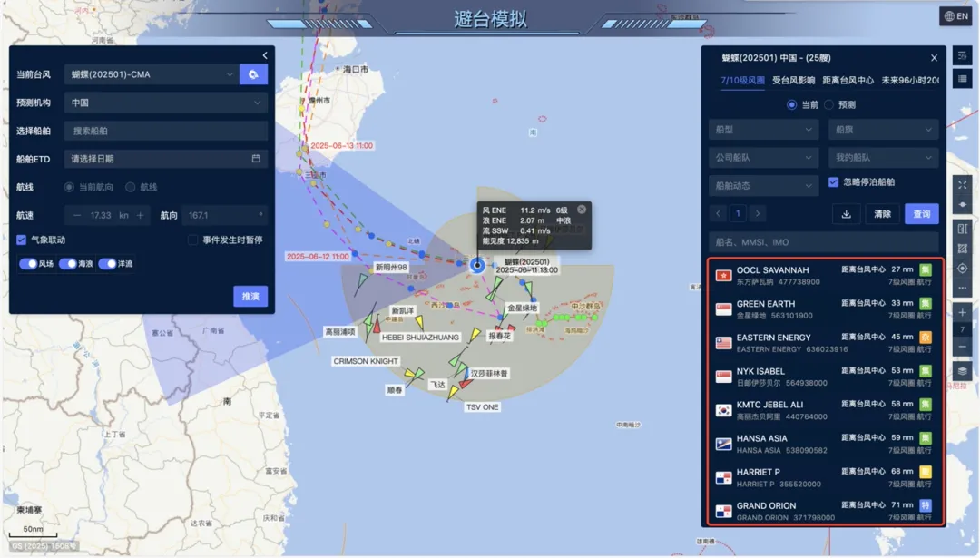Viewport: 980px width, 558px height.
Task: Open the map layers icon
Action: [963, 371]
